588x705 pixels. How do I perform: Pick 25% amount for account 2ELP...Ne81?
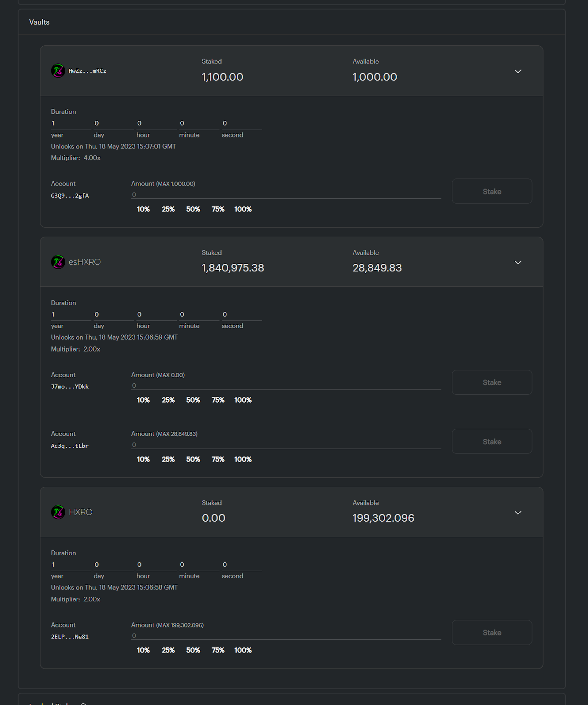click(x=168, y=650)
